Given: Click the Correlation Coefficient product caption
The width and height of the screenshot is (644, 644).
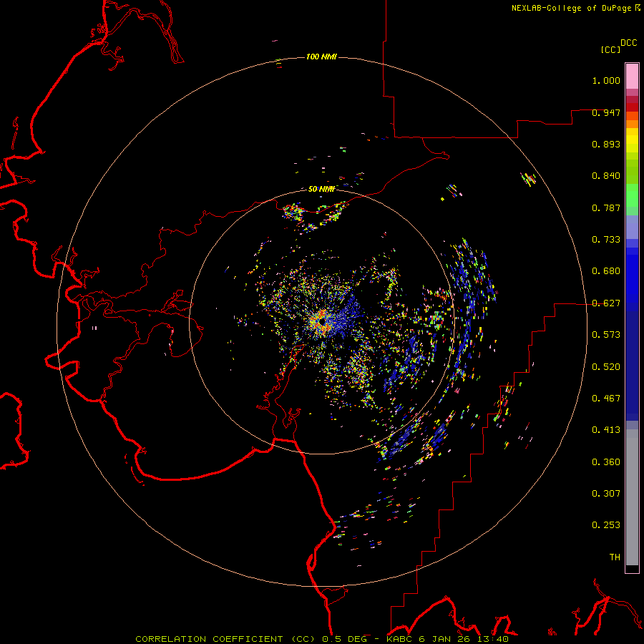Looking at the screenshot, I should [x=321, y=639].
